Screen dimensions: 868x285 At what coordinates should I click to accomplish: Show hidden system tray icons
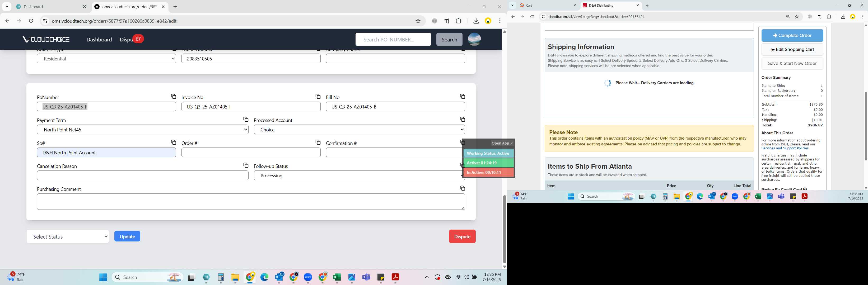coord(427,277)
